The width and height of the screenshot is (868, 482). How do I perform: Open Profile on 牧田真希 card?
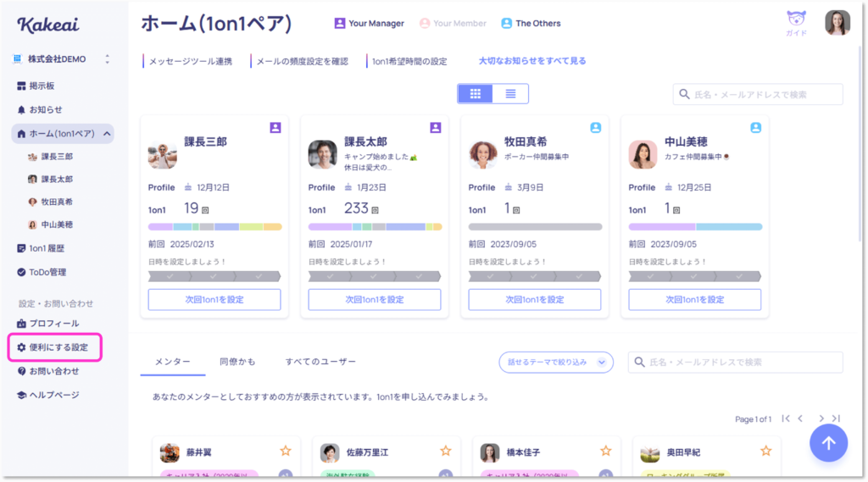[481, 187]
